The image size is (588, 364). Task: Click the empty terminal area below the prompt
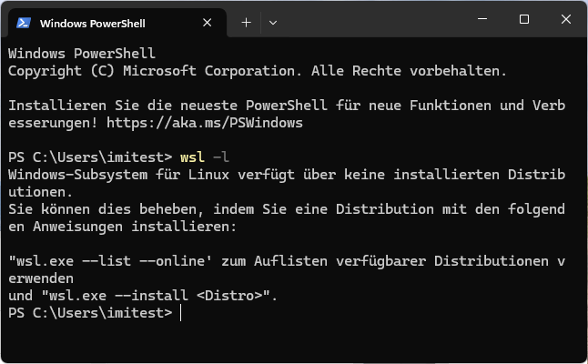click(291, 341)
